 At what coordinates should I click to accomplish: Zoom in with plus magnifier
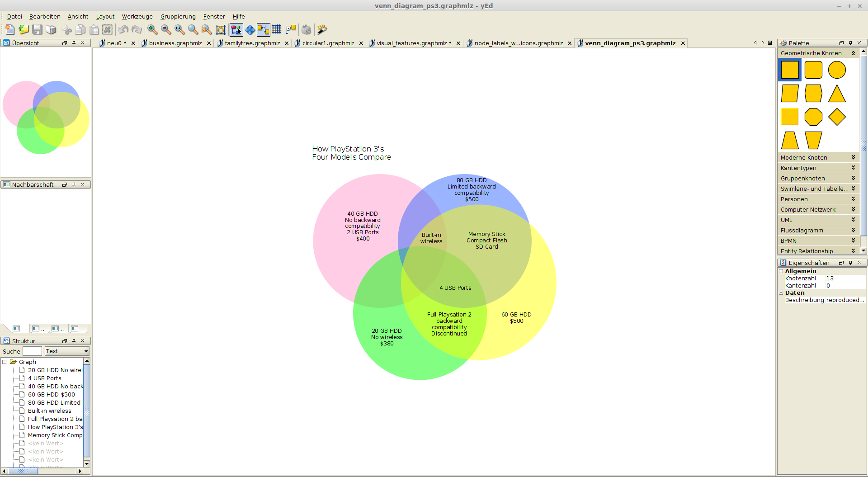pos(152,30)
